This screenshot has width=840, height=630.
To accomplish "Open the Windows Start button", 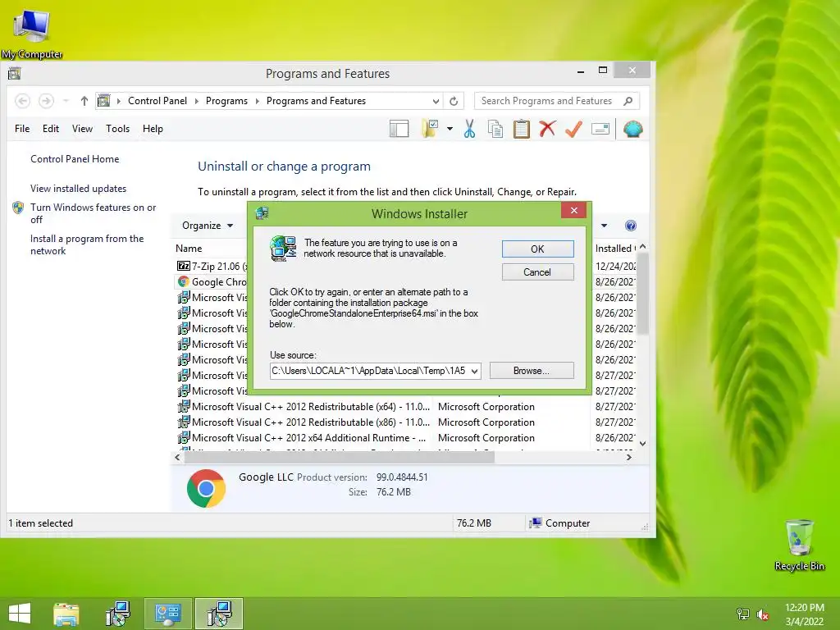I will point(20,614).
